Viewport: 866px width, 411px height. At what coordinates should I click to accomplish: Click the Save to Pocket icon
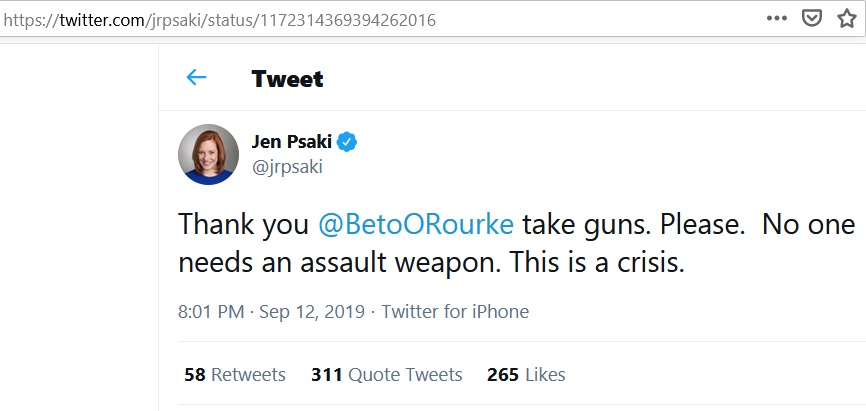pyautogui.click(x=813, y=18)
